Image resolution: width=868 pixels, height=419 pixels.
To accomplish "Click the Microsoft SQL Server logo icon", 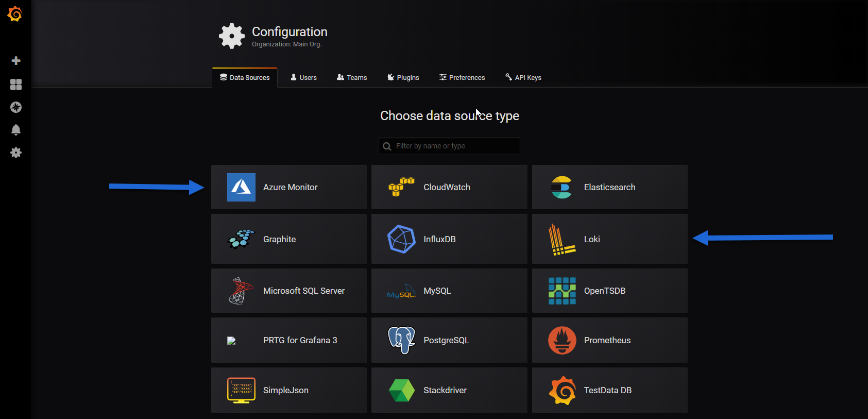I will pyautogui.click(x=241, y=291).
